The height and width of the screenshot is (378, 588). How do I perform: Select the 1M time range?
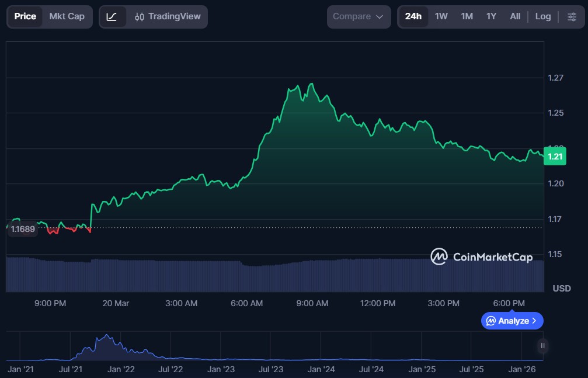tap(467, 17)
